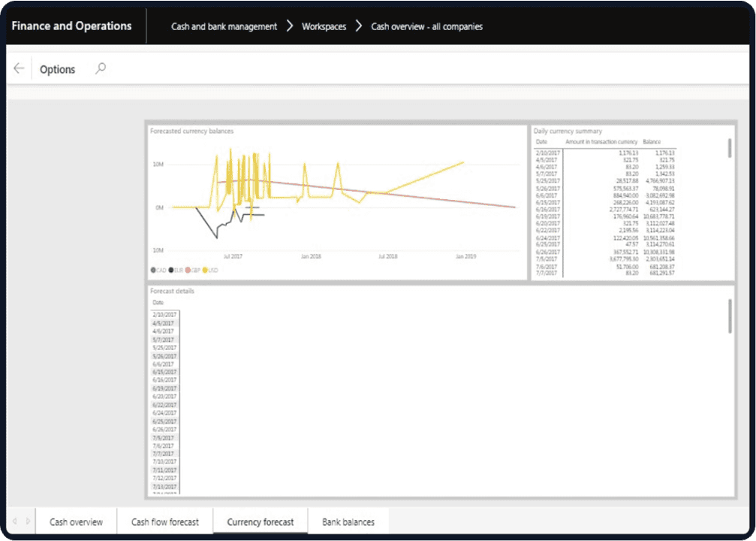
Task: Open the Options menu
Action: [57, 69]
